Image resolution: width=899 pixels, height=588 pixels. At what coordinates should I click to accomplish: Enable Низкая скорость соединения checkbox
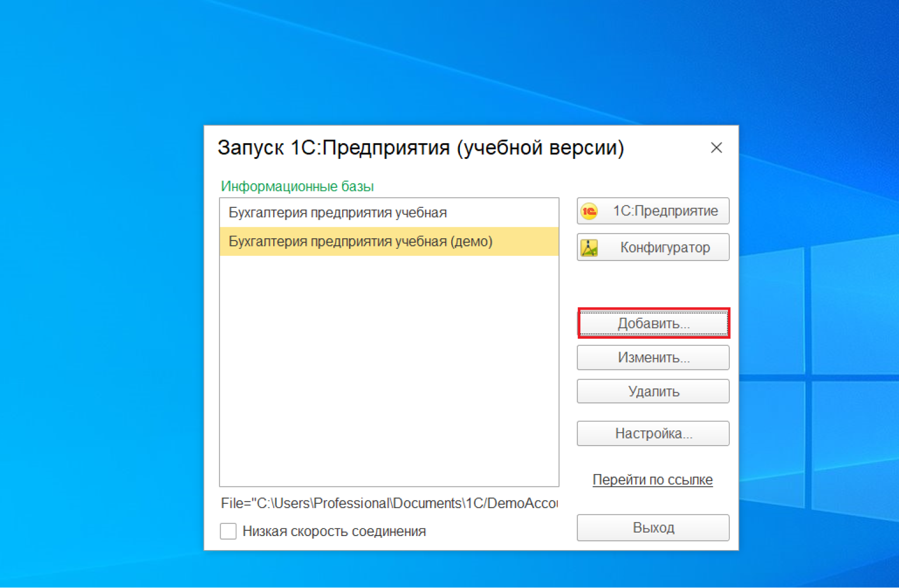[228, 531]
